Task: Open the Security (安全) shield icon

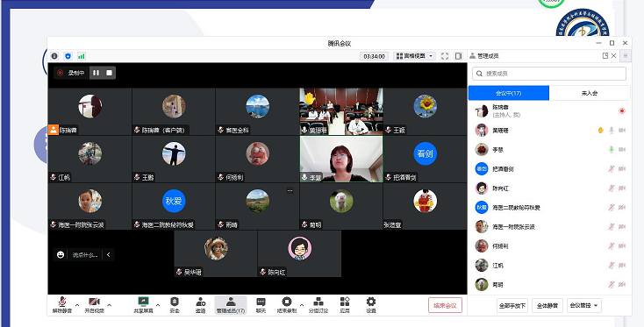Action: [x=174, y=305]
